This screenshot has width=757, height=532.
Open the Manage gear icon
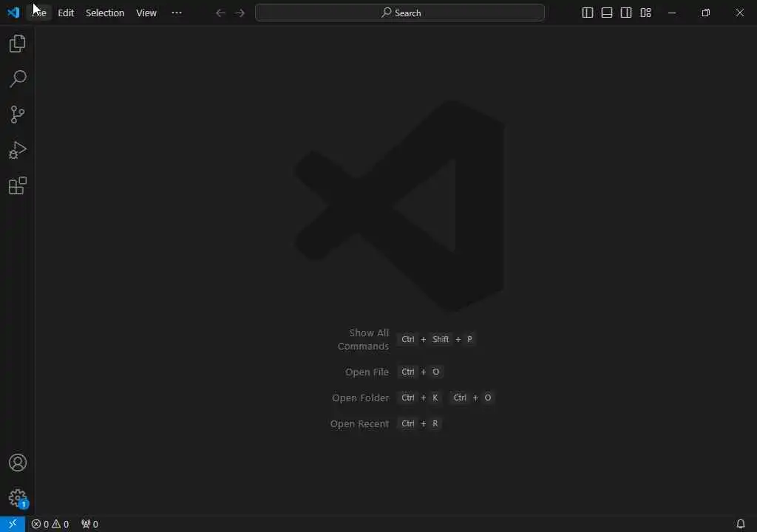(18, 498)
